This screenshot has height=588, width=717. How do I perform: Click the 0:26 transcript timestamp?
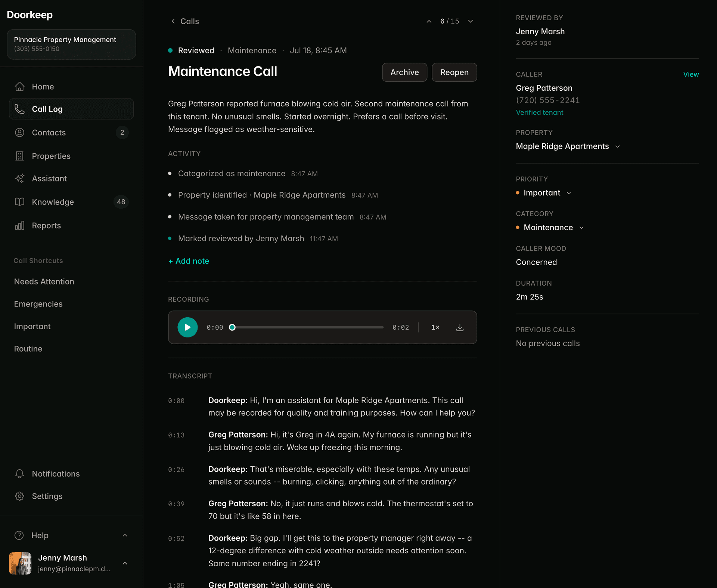point(176,469)
